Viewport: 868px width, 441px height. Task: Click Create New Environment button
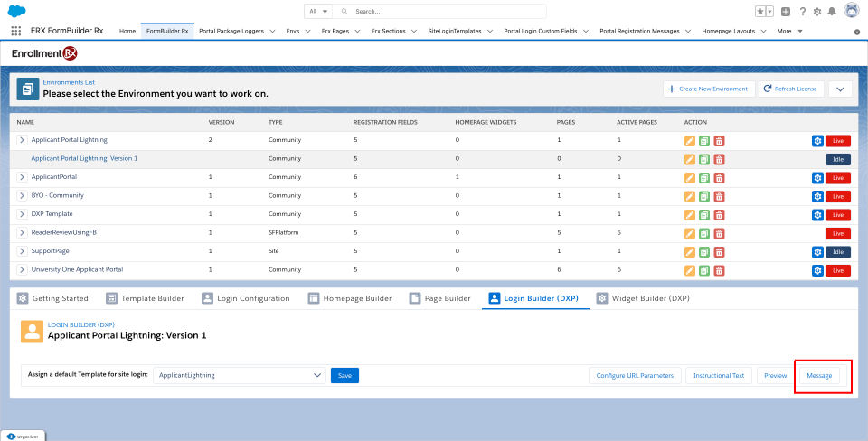click(x=710, y=89)
